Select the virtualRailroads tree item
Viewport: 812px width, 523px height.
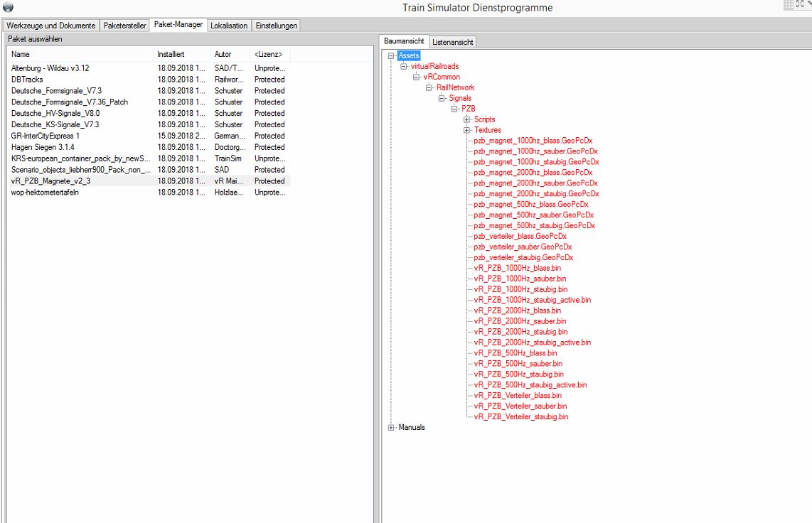point(435,66)
